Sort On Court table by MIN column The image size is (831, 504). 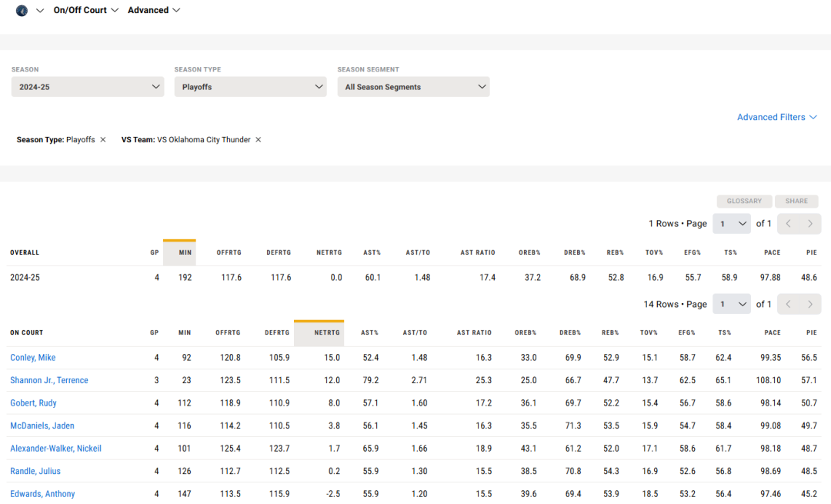tap(185, 333)
